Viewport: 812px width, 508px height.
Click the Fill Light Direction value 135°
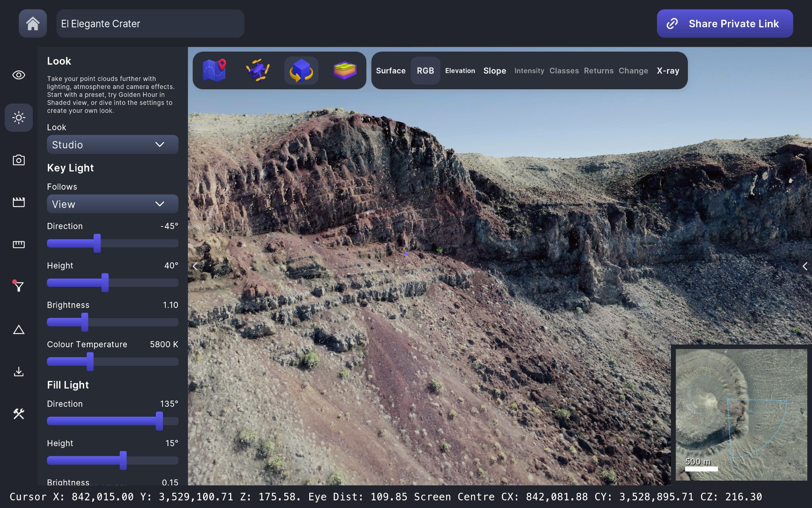[x=169, y=404]
